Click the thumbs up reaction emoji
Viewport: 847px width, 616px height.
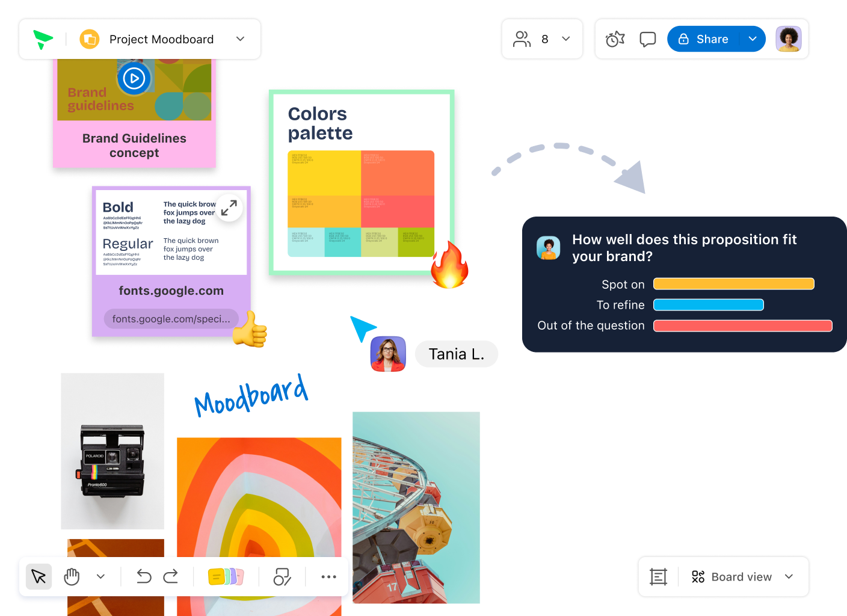pyautogui.click(x=250, y=330)
